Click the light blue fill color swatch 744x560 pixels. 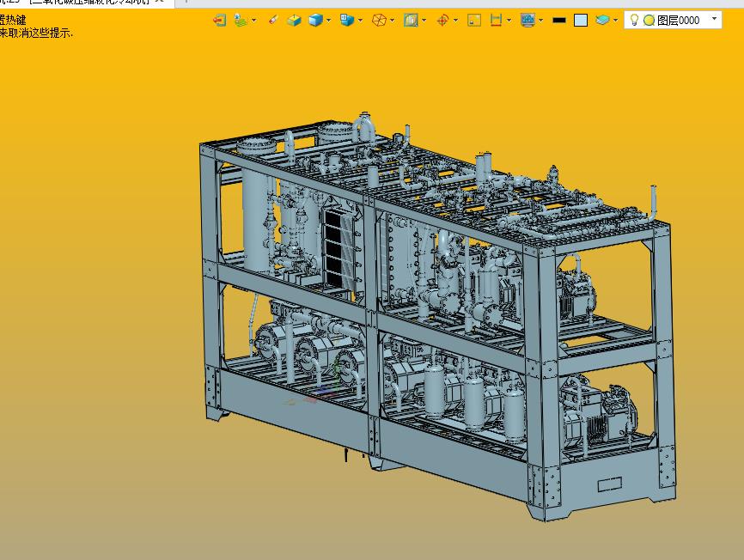[x=581, y=20]
